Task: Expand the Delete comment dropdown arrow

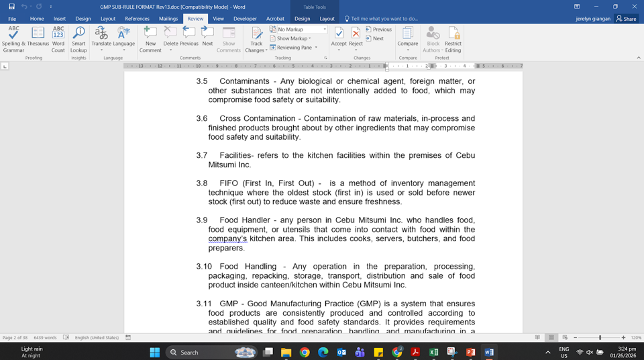Action: pyautogui.click(x=170, y=50)
